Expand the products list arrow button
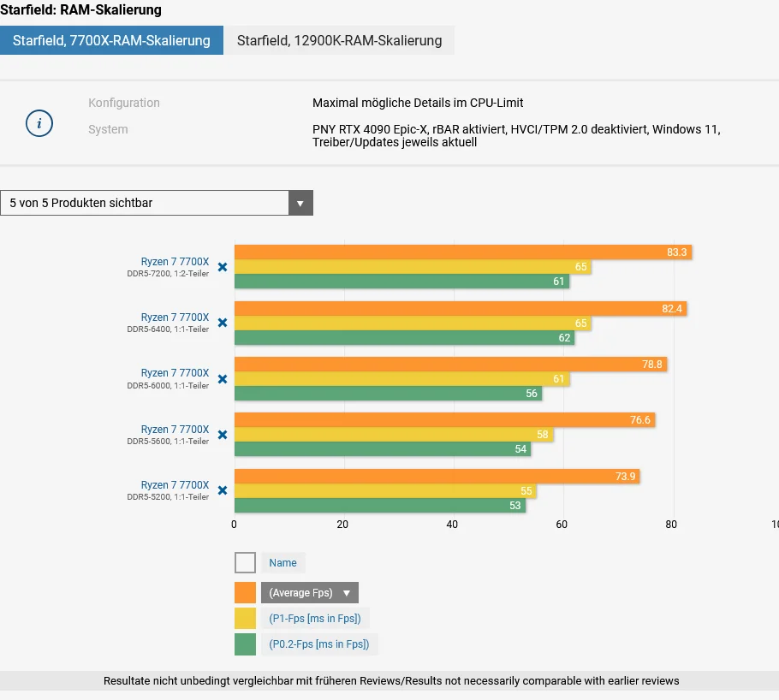Screen dimensions: 779x700 [x=300, y=203]
